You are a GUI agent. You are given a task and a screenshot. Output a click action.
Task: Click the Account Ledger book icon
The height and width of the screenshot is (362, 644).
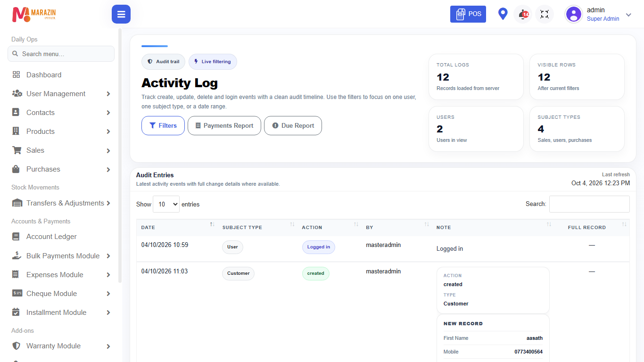tap(16, 237)
